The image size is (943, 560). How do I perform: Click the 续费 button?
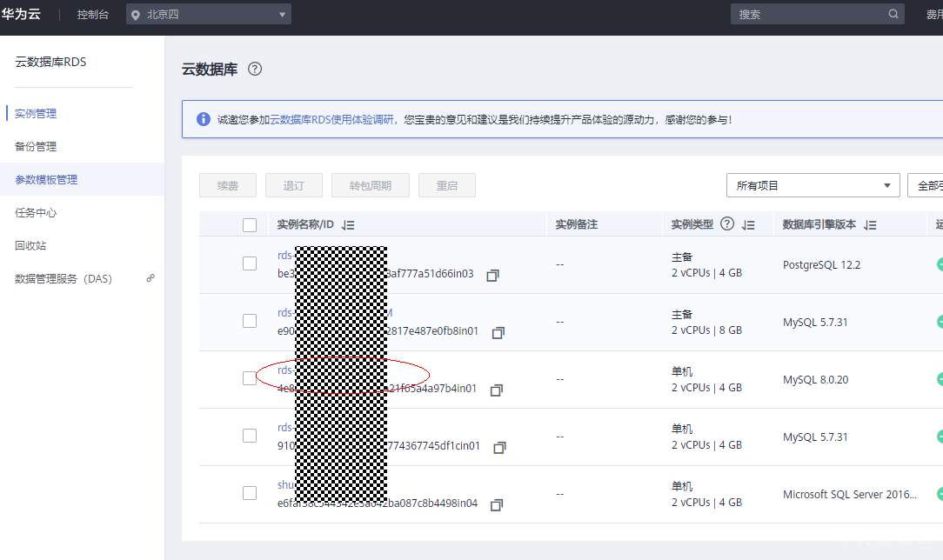click(x=228, y=186)
